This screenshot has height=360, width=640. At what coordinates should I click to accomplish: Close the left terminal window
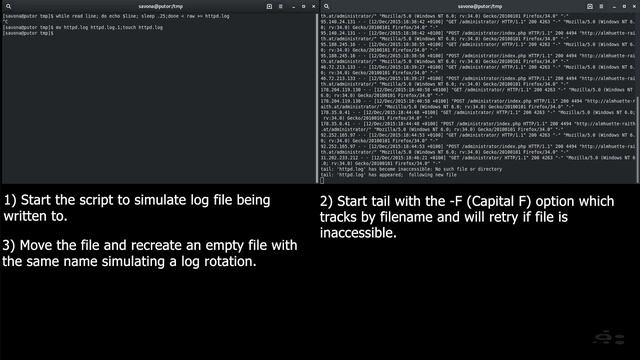pyautogui.click(x=313, y=7)
